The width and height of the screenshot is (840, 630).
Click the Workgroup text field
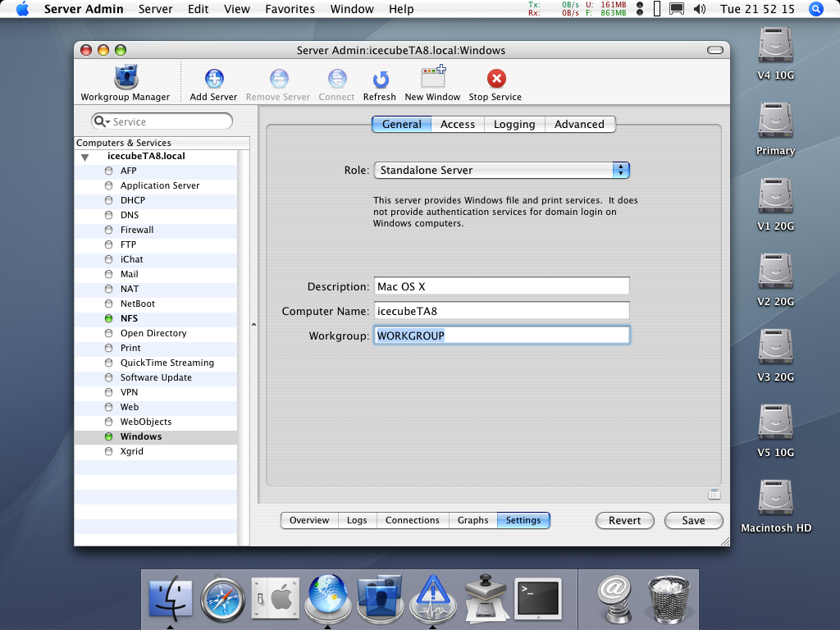coord(502,336)
